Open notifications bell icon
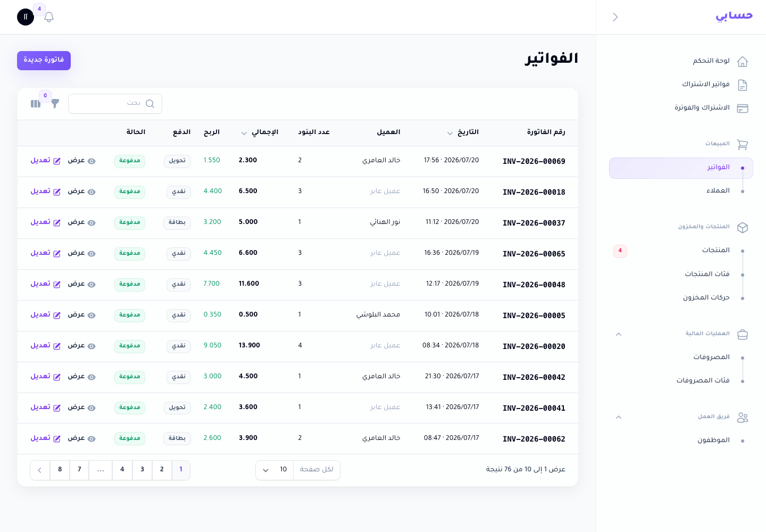The height and width of the screenshot is (532, 766). [49, 17]
